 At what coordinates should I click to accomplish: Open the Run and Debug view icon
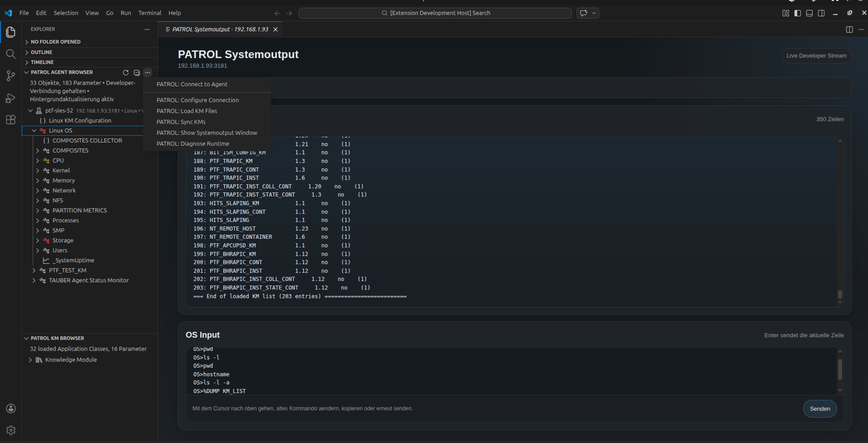pos(11,98)
